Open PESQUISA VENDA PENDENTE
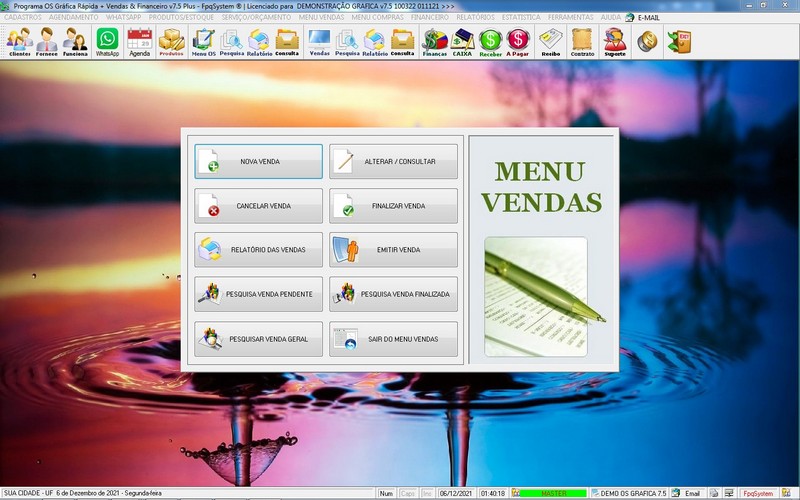Screen dimensions: 800x500 tap(258, 294)
